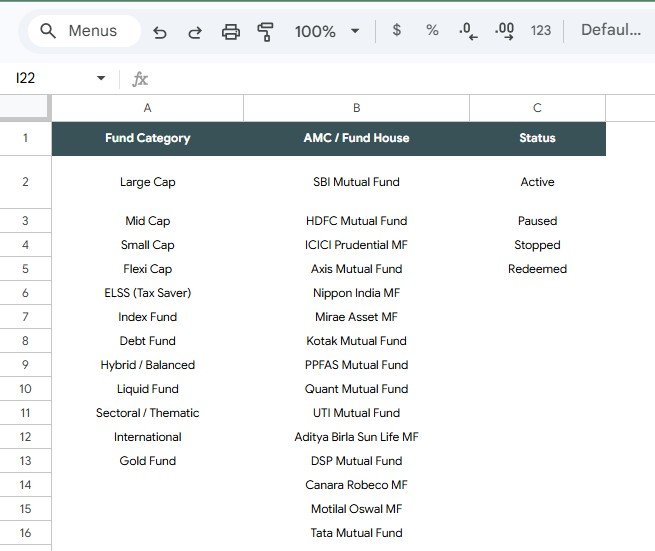
Task: Increase decimal places
Action: coord(504,31)
